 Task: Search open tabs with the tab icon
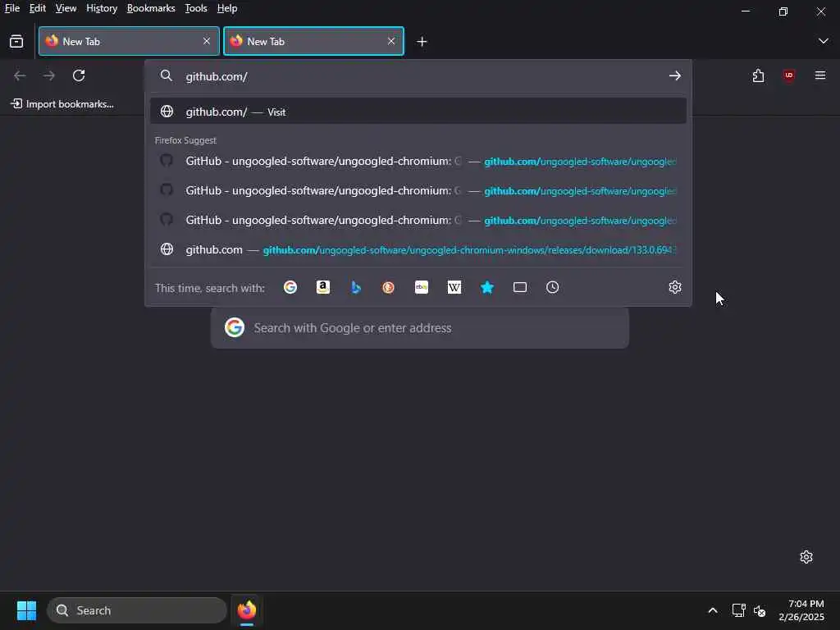519,287
